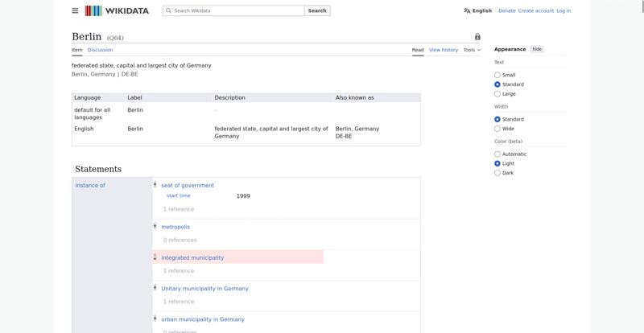The height and width of the screenshot is (333, 644).
Task: Open the hamburger main menu
Action: [75, 10]
